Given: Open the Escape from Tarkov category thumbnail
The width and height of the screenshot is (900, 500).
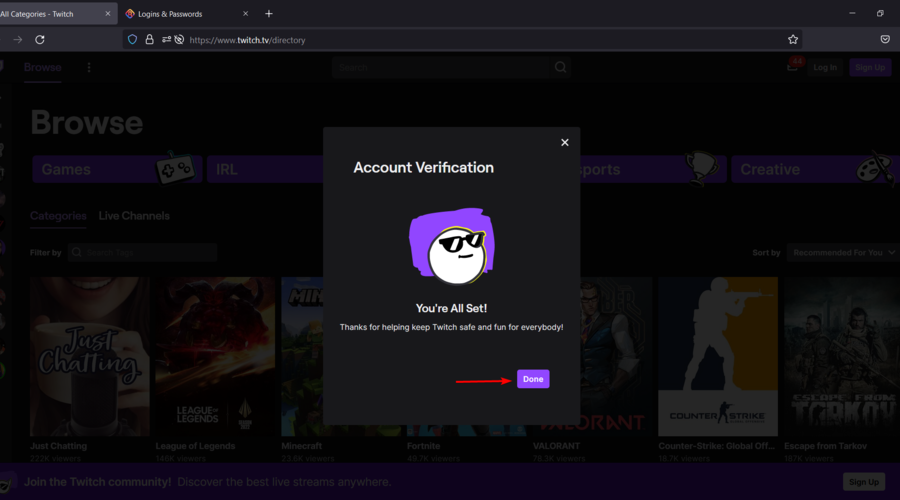Looking at the screenshot, I should (842, 356).
